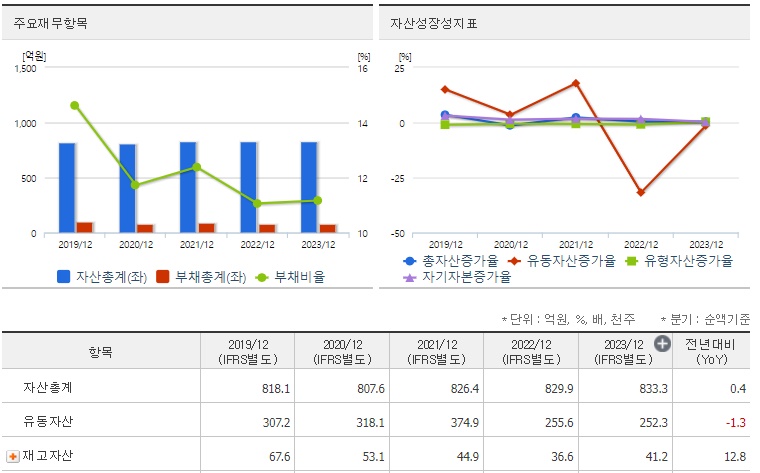Select the 재고자산 row label
Screen dimensions: 760x473
(x=48, y=456)
